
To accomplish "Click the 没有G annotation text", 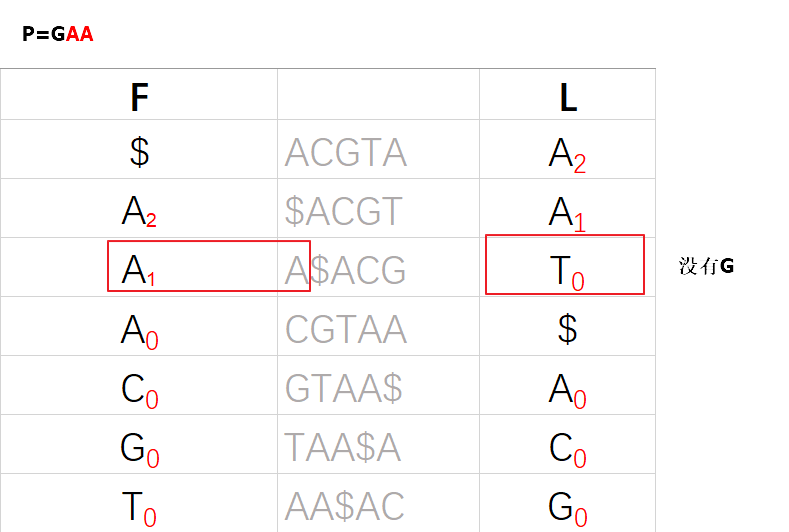I will click(706, 266).
